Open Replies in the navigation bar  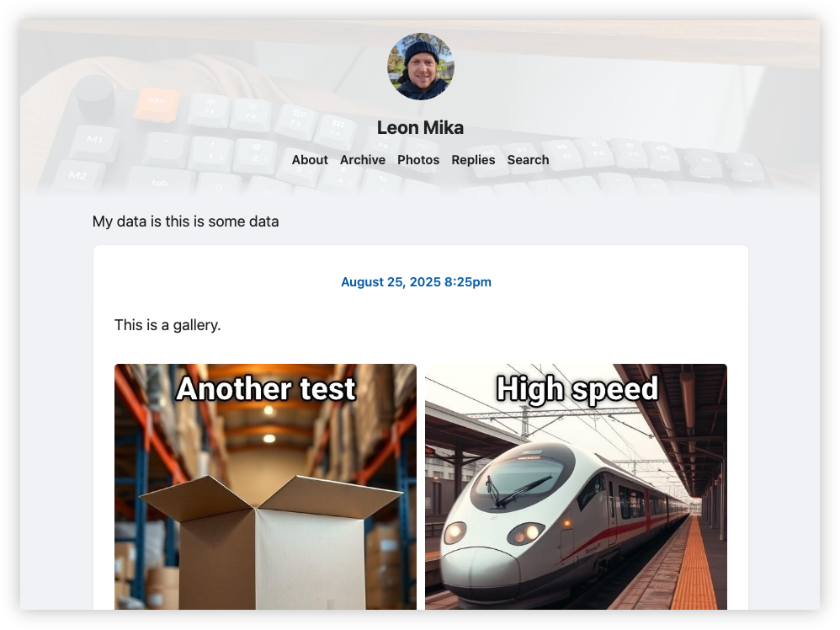click(473, 160)
